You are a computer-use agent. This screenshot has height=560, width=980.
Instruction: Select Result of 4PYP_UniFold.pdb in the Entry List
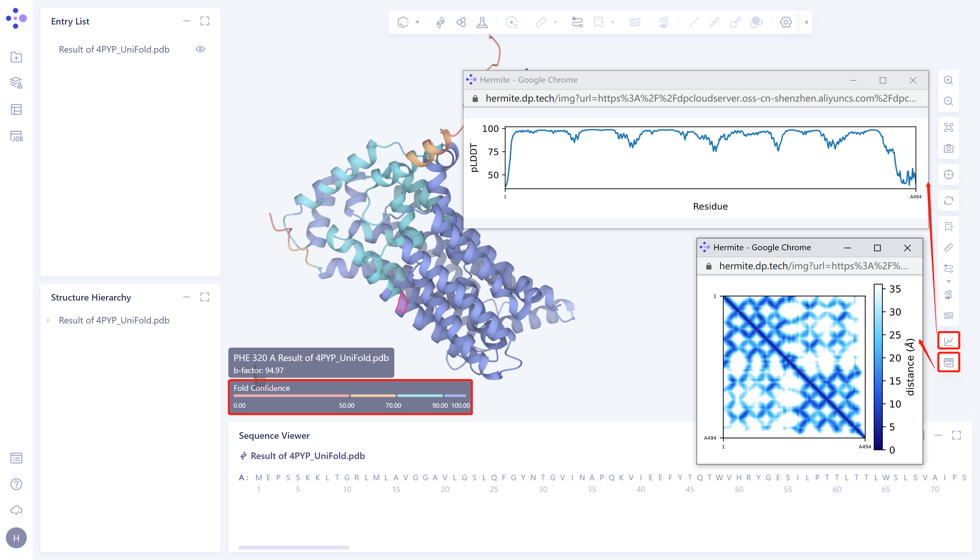tap(114, 49)
